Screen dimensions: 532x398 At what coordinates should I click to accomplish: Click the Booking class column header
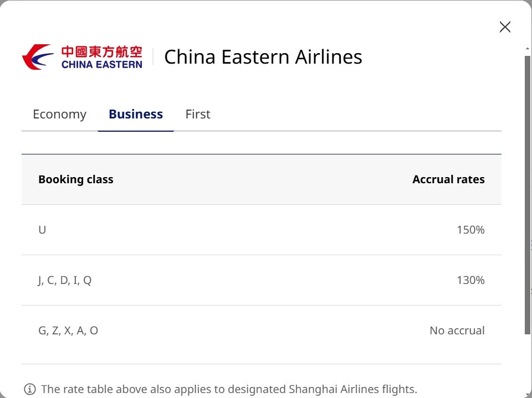[76, 179]
